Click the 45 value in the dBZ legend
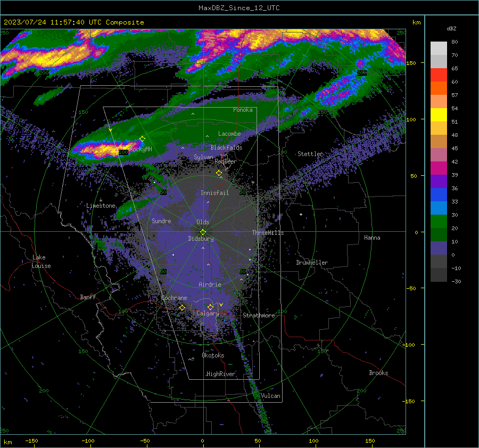 pos(455,148)
